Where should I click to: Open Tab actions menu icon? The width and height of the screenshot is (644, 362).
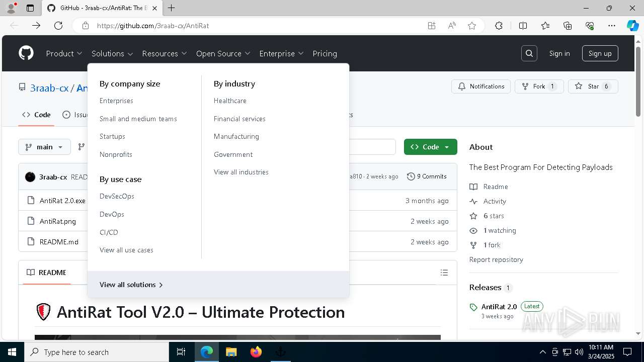[x=30, y=8]
